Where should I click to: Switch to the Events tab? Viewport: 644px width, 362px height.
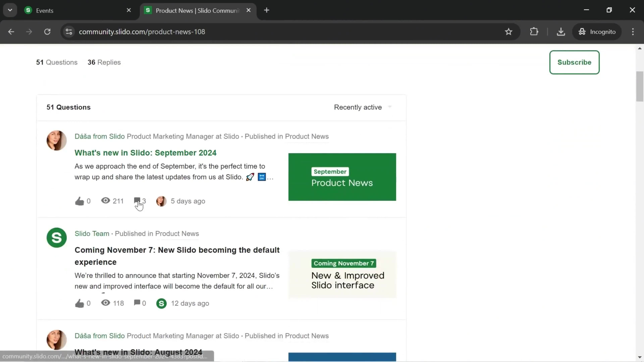pos(77,11)
